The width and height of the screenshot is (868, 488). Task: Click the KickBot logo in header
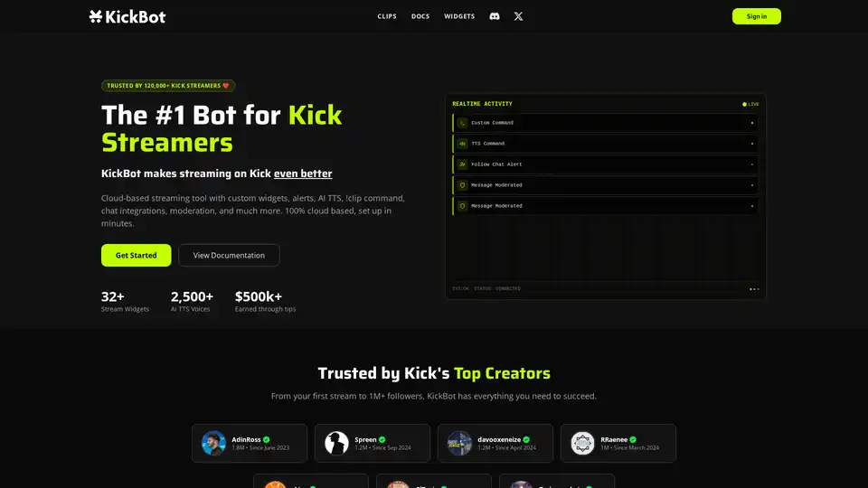(127, 16)
